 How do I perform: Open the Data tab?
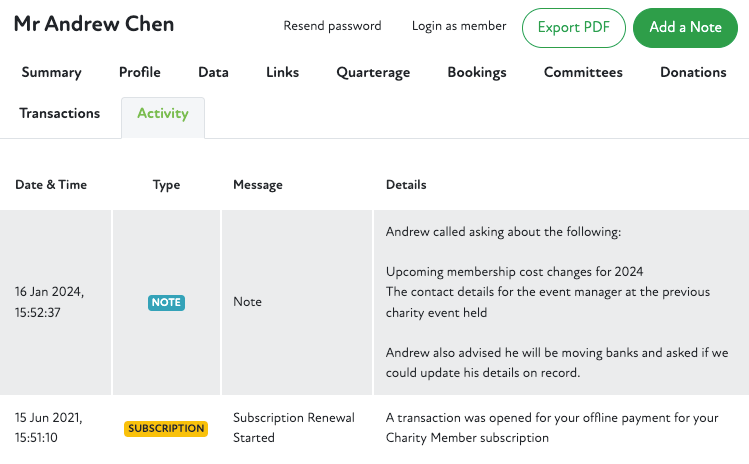point(213,72)
